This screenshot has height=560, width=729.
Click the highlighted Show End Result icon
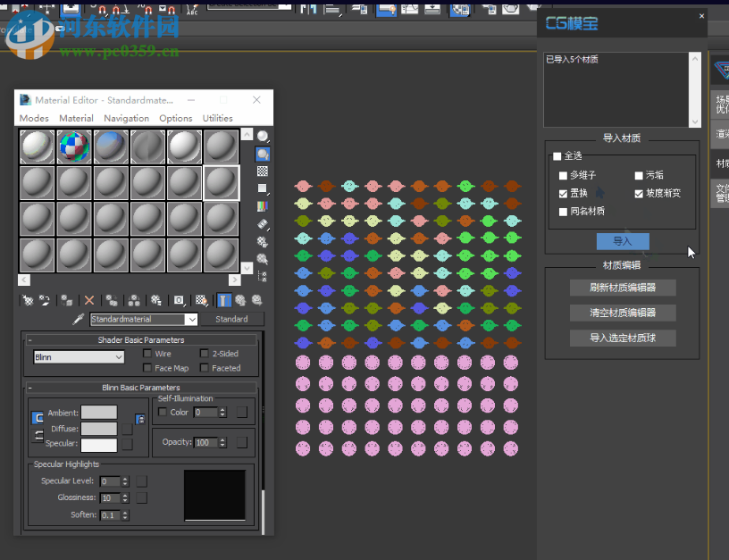tap(223, 301)
